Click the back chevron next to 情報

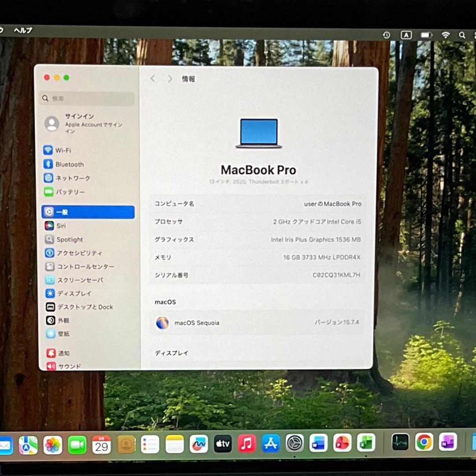(152, 78)
